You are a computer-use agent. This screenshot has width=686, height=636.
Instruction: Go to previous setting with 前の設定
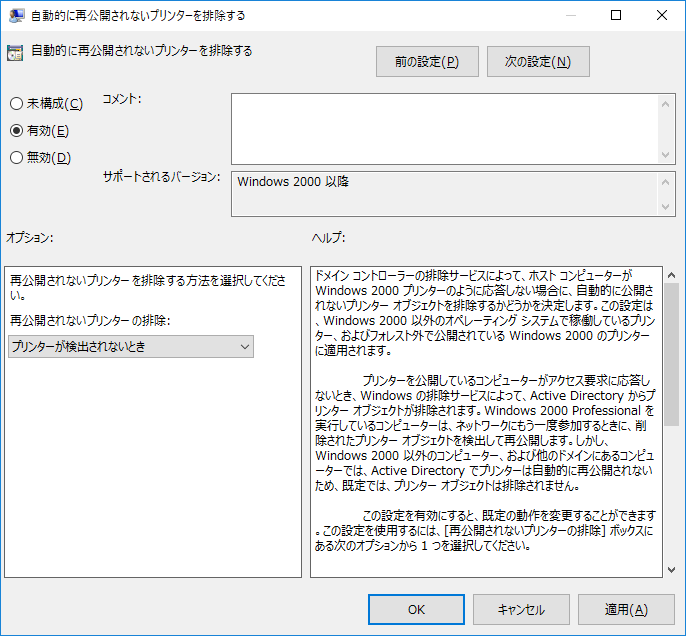(427, 62)
